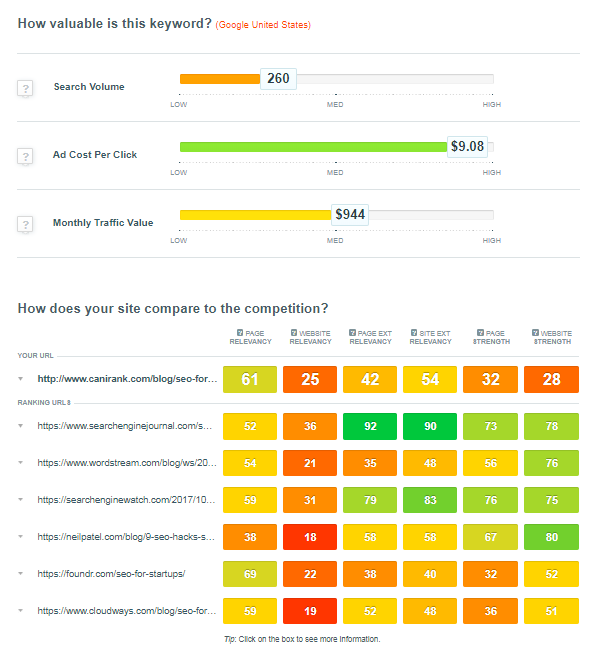Click cloudways Website Relevancy box 19
This screenshot has height=664, width=607.
pos(310,611)
